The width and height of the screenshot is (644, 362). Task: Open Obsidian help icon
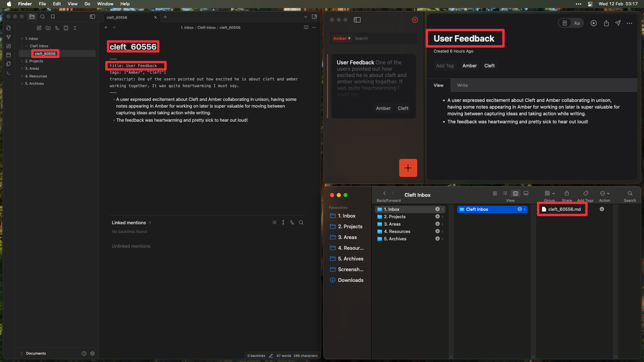[x=84, y=354]
